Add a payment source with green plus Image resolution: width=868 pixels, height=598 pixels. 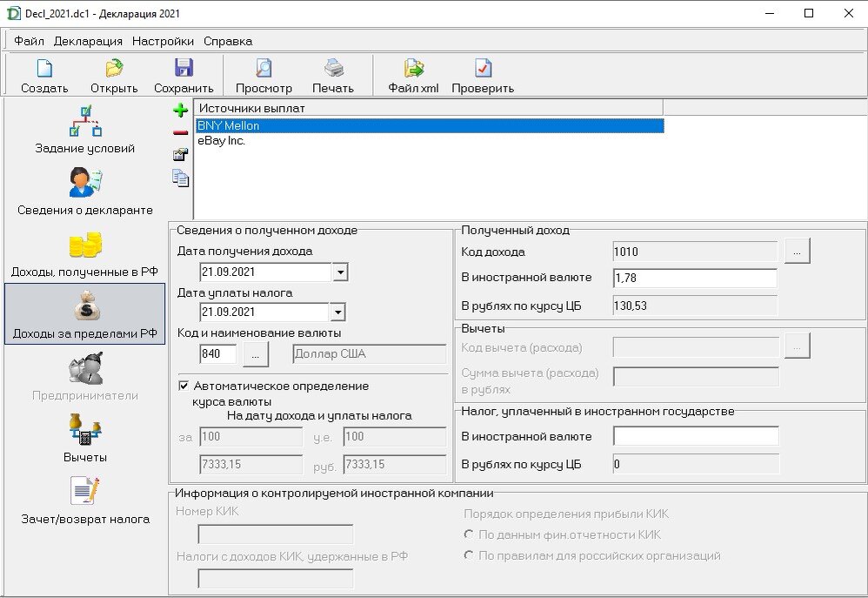pyautogui.click(x=180, y=111)
